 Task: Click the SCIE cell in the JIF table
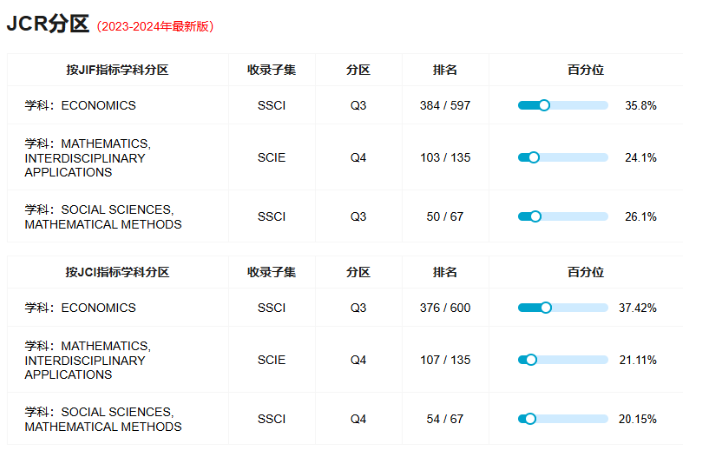click(272, 158)
